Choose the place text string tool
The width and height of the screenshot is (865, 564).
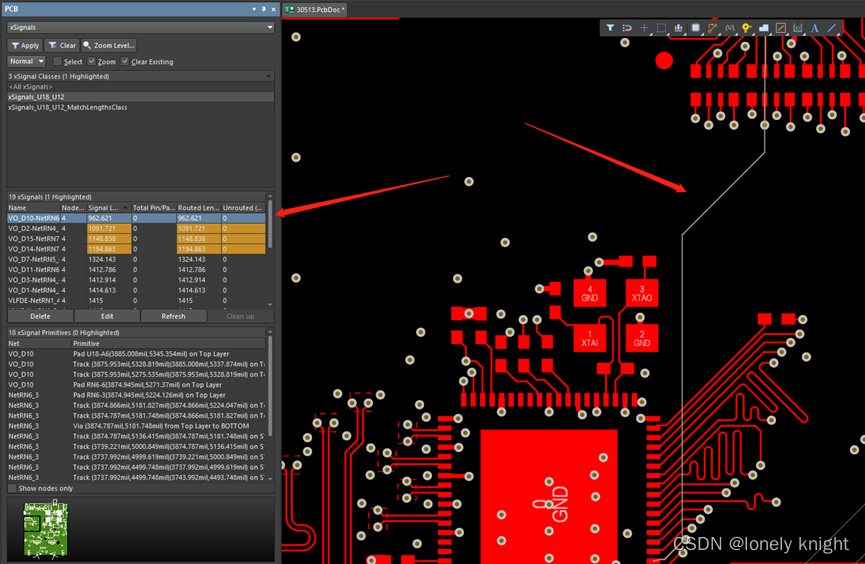click(x=815, y=28)
